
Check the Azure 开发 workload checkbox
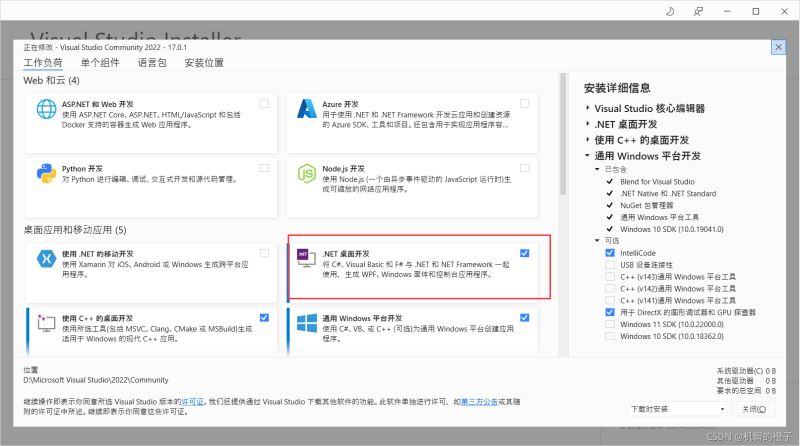[524, 104]
